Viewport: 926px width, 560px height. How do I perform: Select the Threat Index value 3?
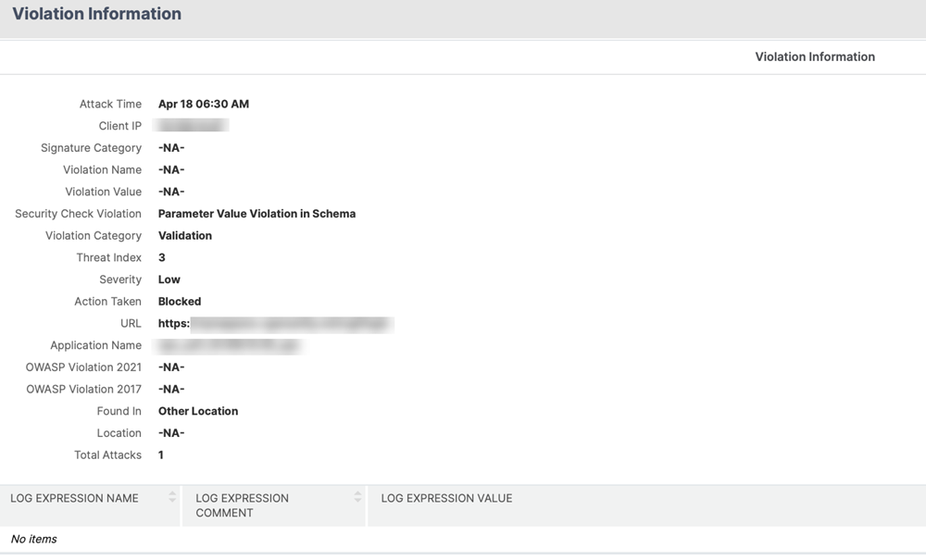pyautogui.click(x=162, y=257)
